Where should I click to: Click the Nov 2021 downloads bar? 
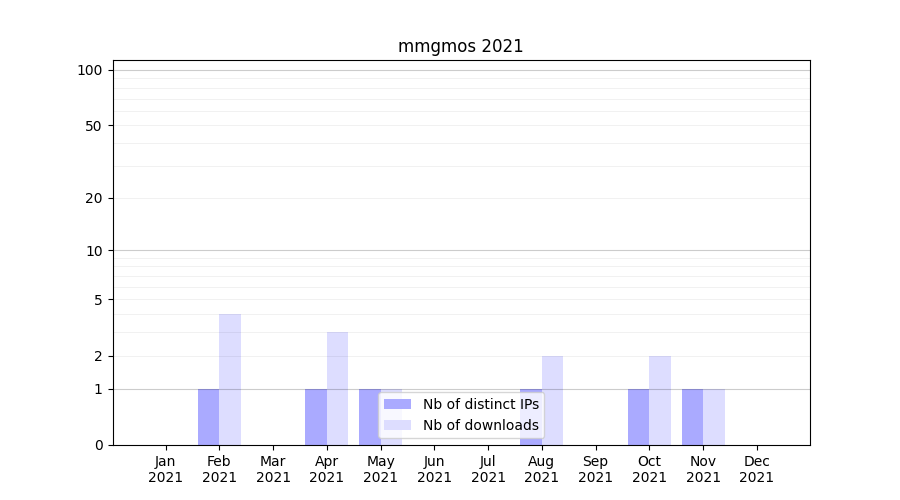point(714,417)
